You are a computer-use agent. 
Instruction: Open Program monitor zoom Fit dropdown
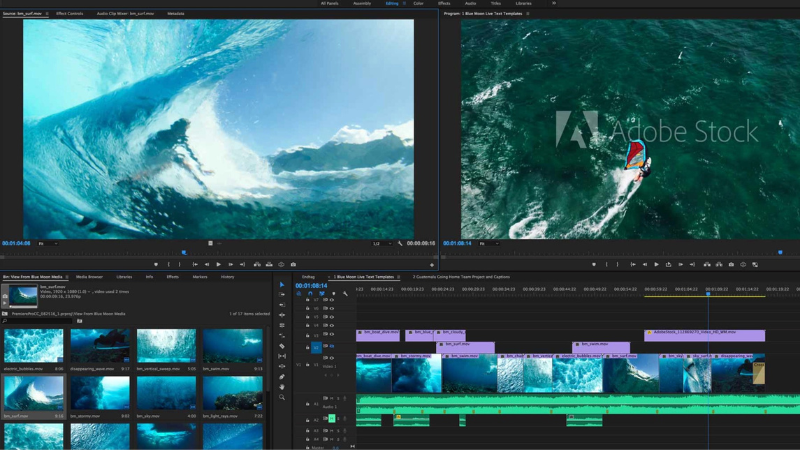(x=488, y=243)
